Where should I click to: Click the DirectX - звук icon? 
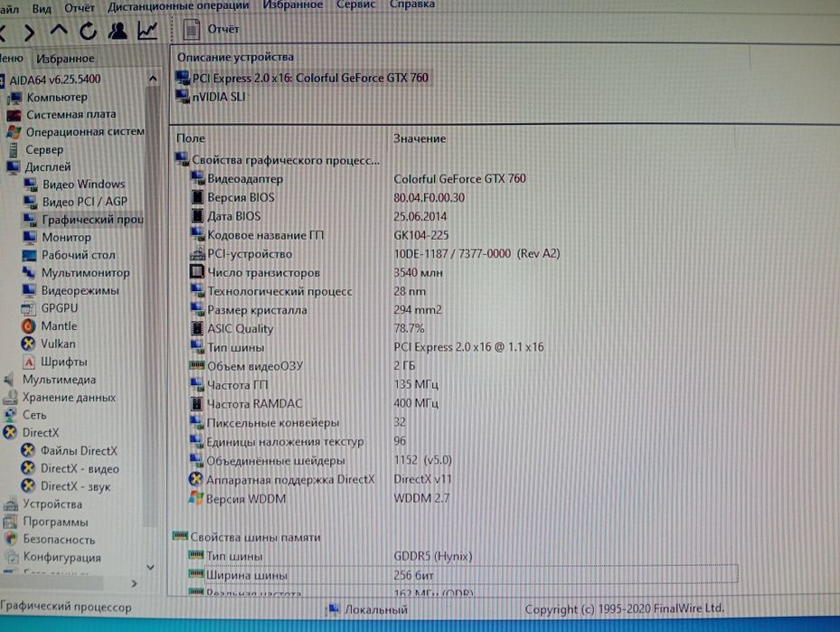pos(28,486)
